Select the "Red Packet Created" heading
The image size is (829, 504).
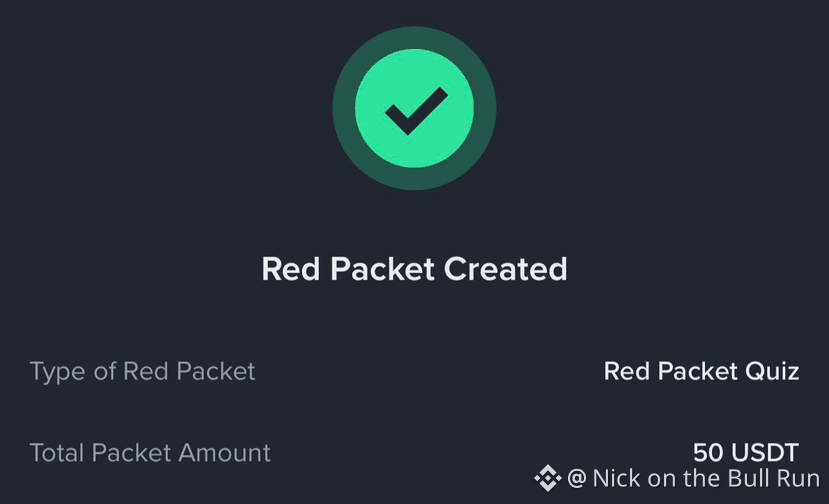coord(414,269)
